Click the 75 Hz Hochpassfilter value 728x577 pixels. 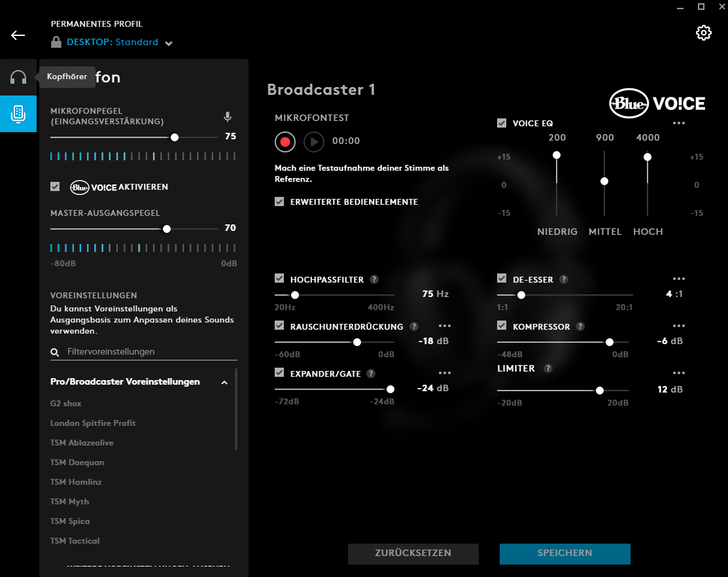[x=436, y=294]
